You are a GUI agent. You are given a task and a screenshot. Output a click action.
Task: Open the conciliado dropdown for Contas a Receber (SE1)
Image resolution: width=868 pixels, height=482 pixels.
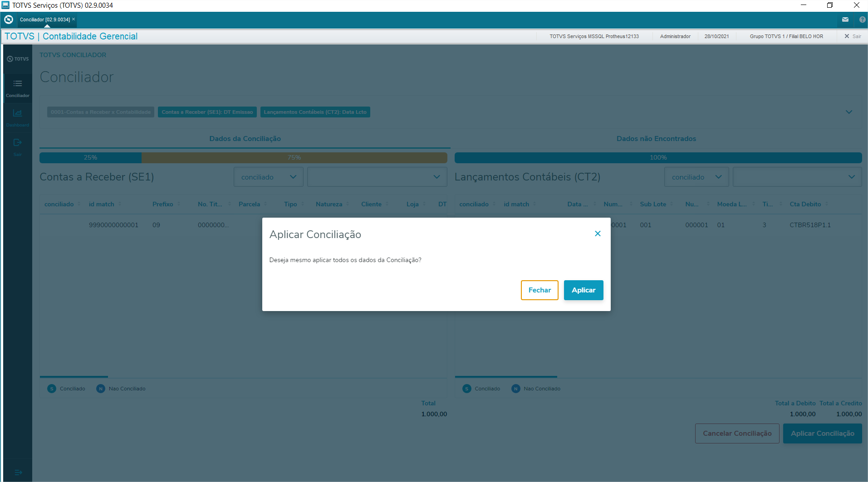click(x=269, y=177)
